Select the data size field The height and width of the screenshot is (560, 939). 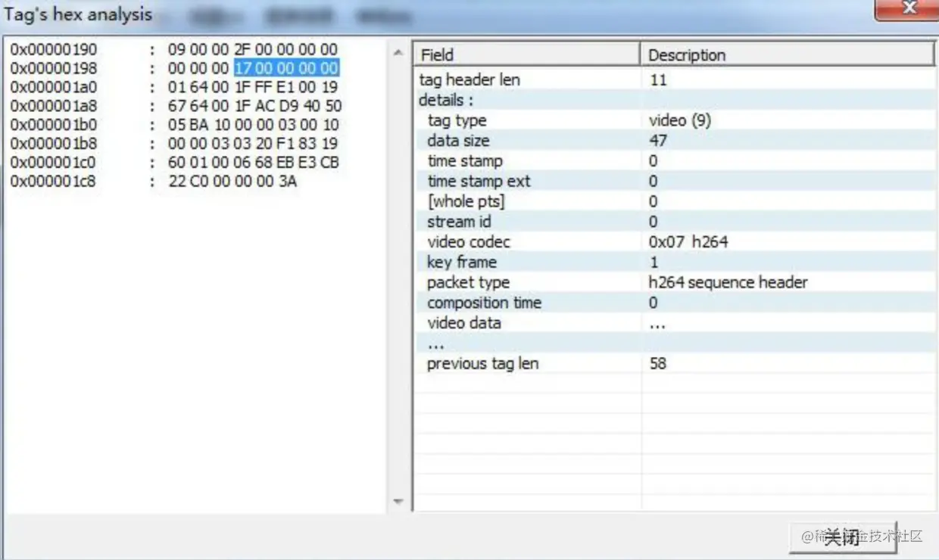pyautogui.click(x=458, y=141)
